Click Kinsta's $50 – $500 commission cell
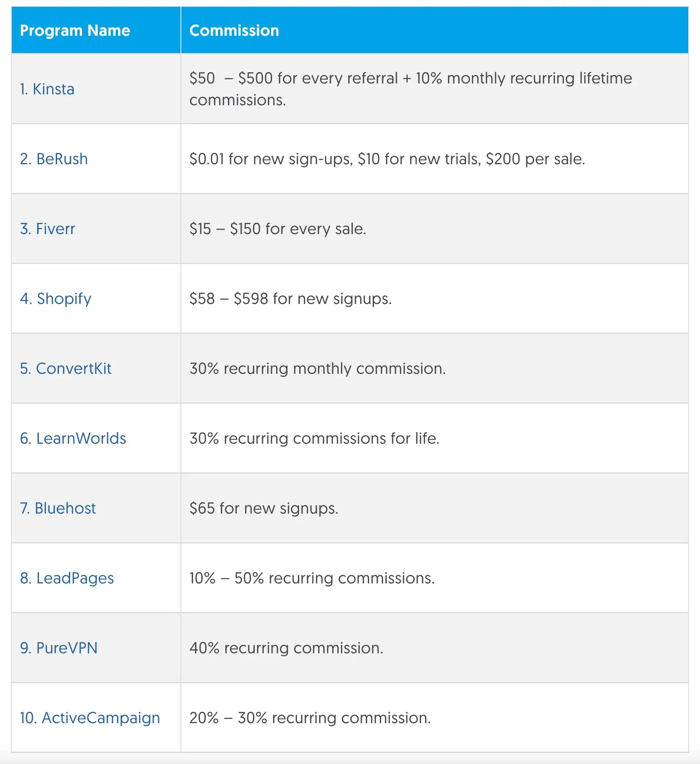This screenshot has width=700, height=764. coord(411,89)
